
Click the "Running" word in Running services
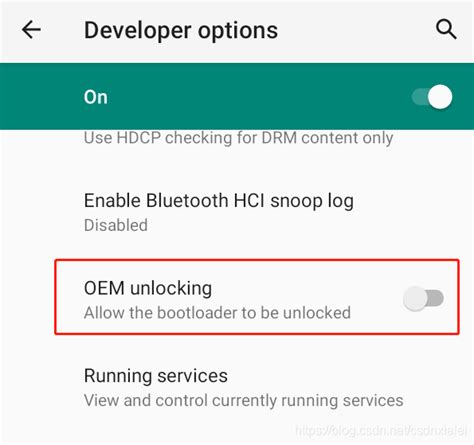click(118, 376)
